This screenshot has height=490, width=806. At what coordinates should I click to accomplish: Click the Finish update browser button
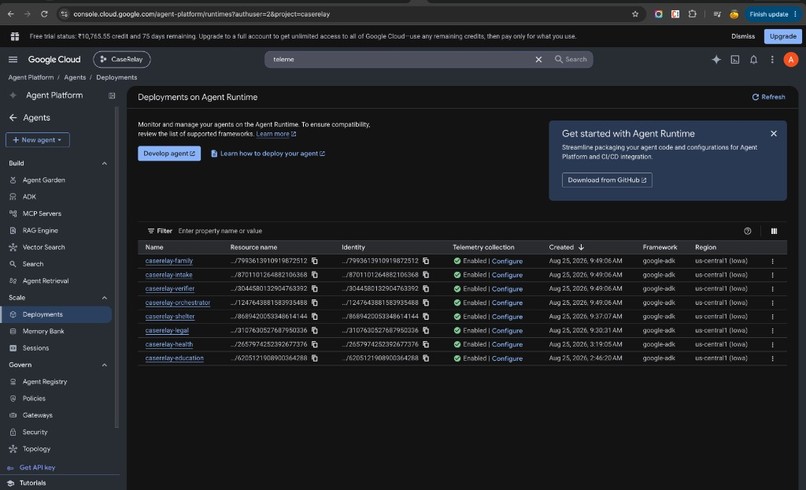[x=773, y=14]
